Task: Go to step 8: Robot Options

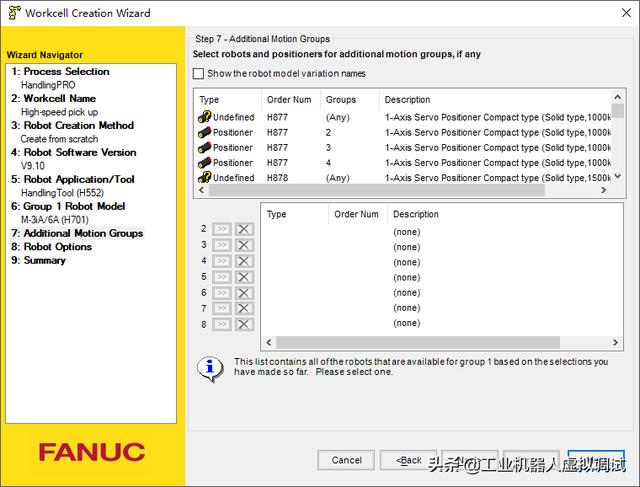Action: pyautogui.click(x=51, y=247)
